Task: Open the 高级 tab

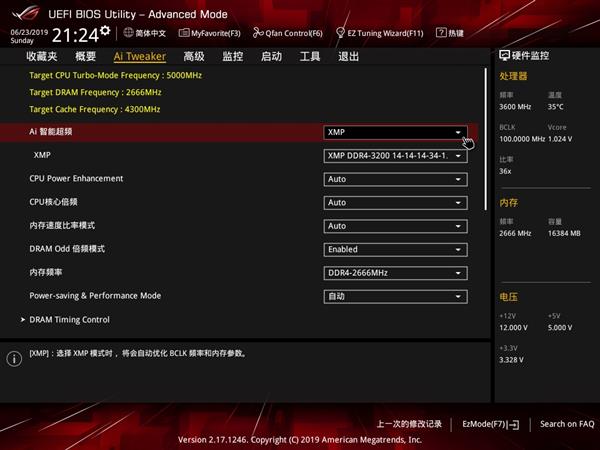Action: 194,57
